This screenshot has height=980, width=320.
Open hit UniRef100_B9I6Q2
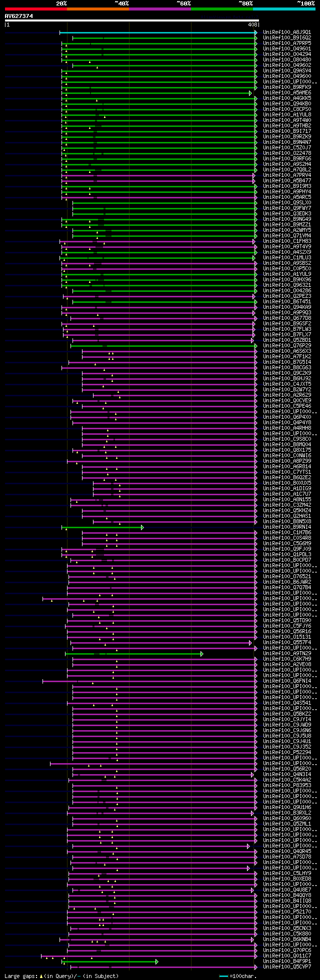287,38
